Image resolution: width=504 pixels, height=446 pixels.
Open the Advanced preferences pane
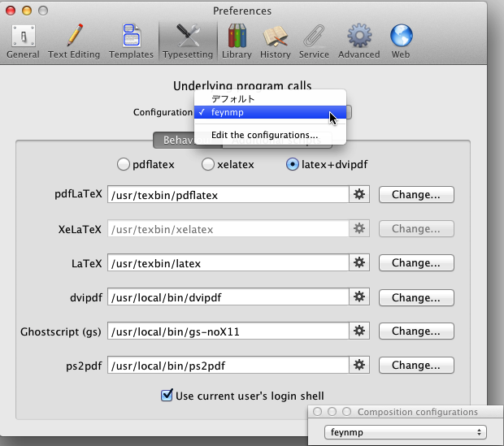point(358,41)
